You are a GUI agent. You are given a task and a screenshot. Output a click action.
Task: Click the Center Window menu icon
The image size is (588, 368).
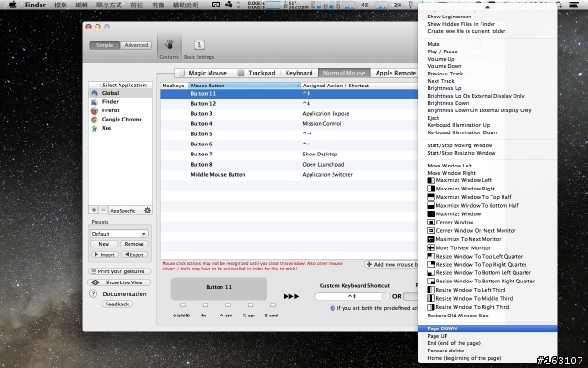click(x=431, y=222)
